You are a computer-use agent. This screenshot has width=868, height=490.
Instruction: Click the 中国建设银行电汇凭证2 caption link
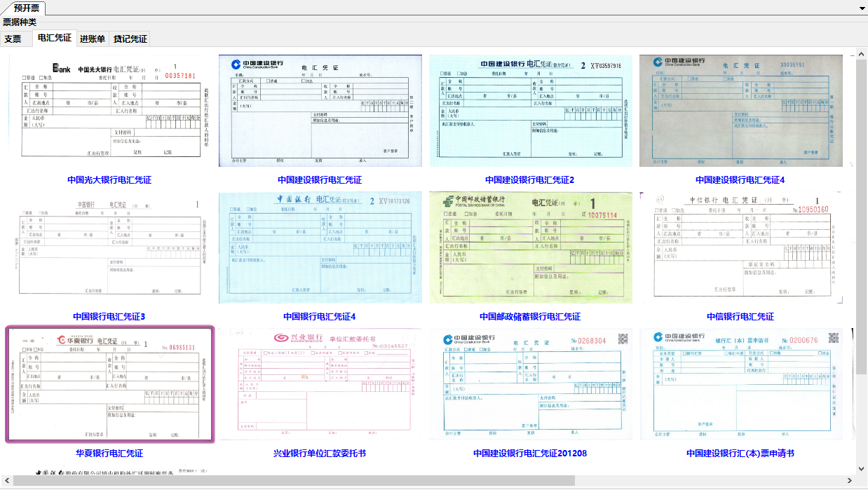(x=530, y=180)
